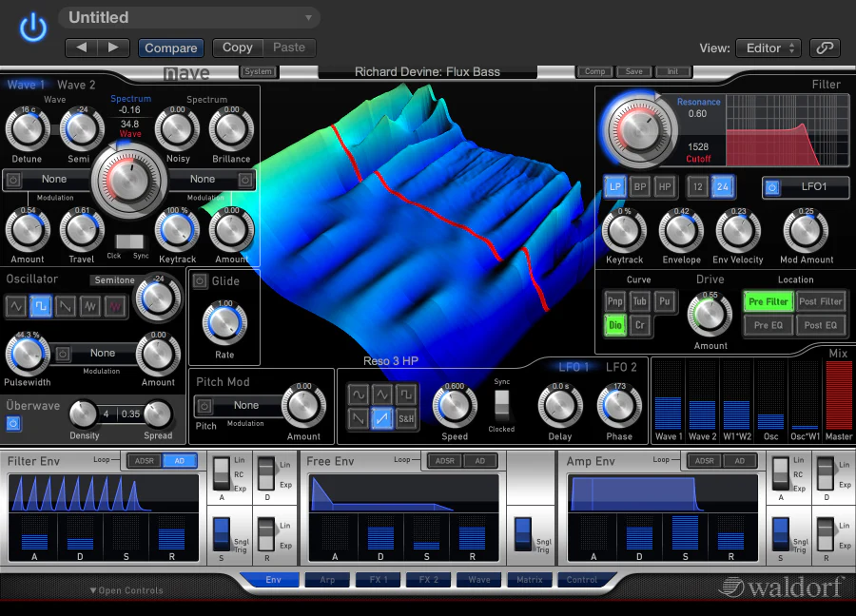Go to the previous preset arrow
This screenshot has width=856, height=616.
[x=82, y=48]
